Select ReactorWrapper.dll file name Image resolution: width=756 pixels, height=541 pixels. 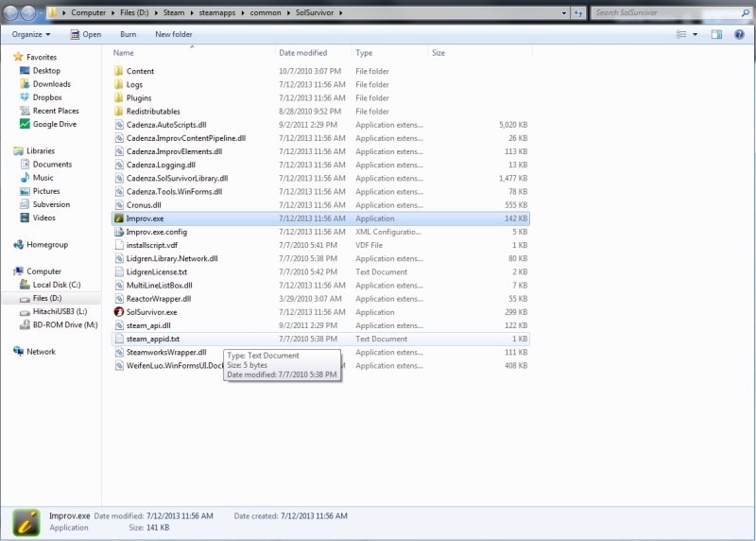pyautogui.click(x=159, y=299)
